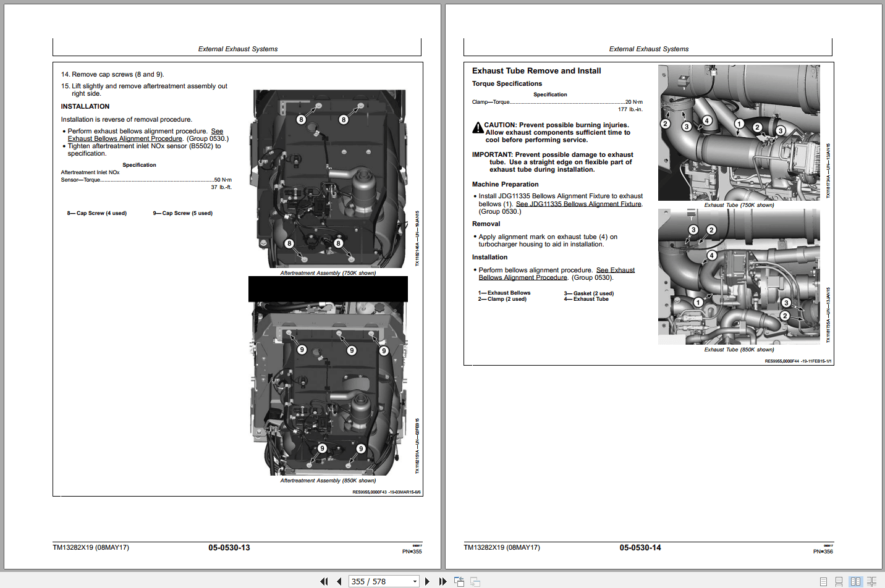Navigate to the previous page
This screenshot has height=588, width=885.
pos(339,581)
